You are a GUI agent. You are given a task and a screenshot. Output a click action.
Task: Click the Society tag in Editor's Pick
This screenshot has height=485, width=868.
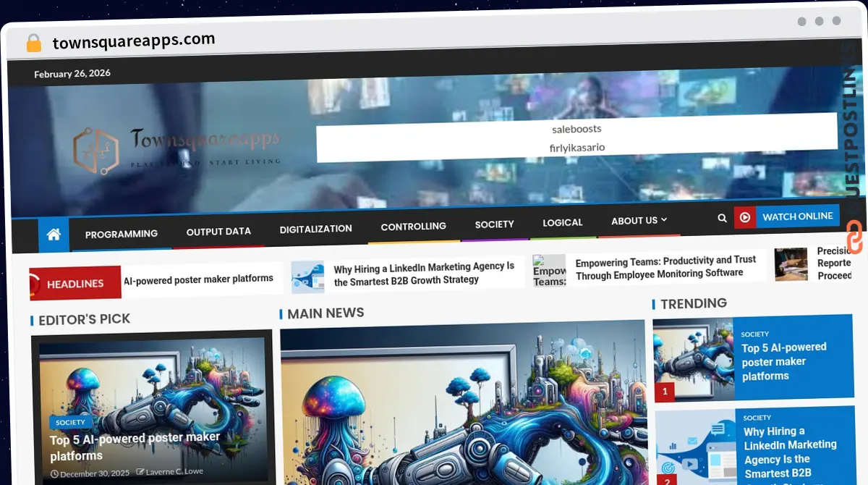tap(70, 422)
